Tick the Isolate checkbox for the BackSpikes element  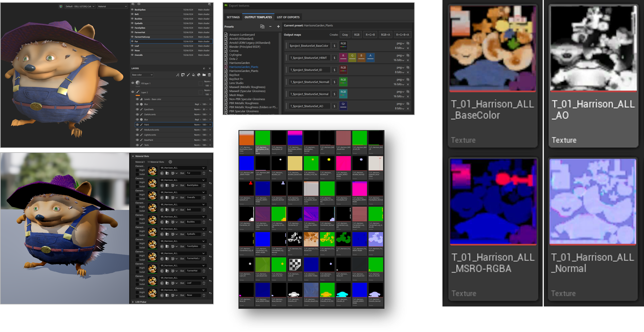[x=137, y=186]
